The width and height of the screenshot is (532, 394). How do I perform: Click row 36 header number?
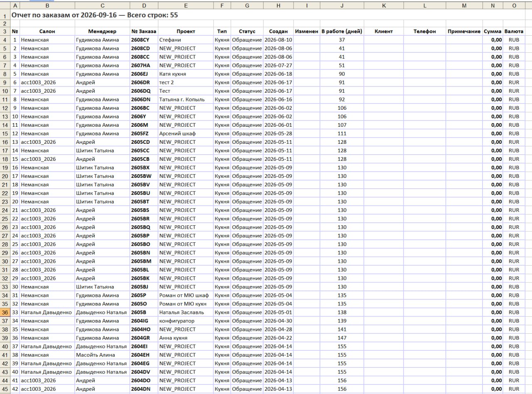tap(5, 312)
